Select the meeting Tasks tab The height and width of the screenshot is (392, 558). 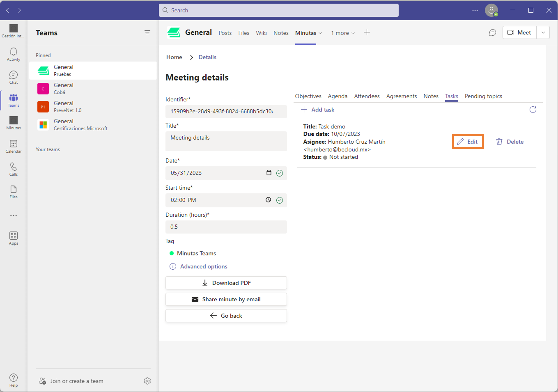451,96
